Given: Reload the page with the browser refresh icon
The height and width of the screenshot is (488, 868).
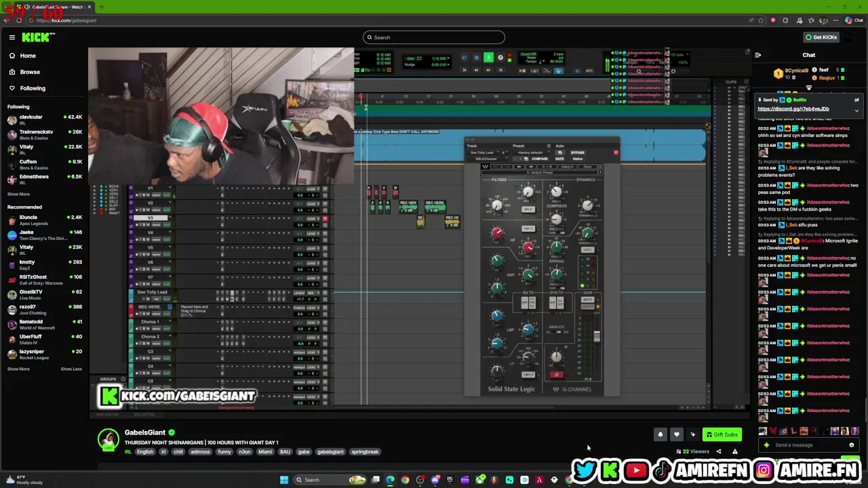Looking at the screenshot, I should 19,20.
